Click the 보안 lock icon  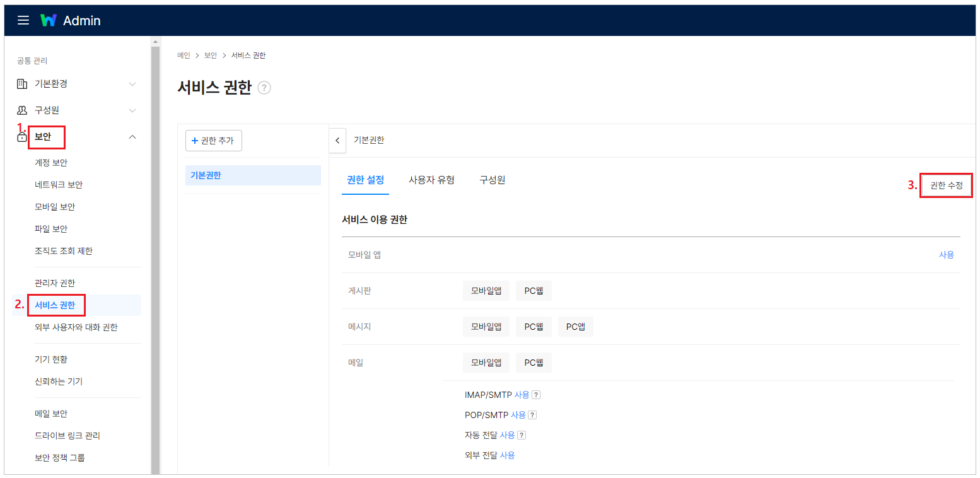click(22, 137)
